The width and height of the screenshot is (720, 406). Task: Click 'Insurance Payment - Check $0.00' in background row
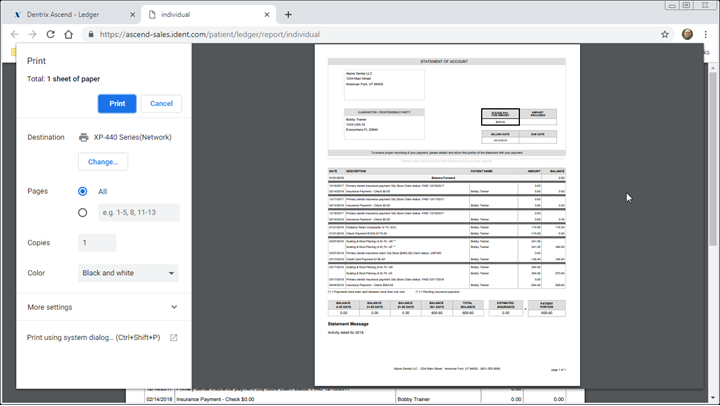pos(215,399)
